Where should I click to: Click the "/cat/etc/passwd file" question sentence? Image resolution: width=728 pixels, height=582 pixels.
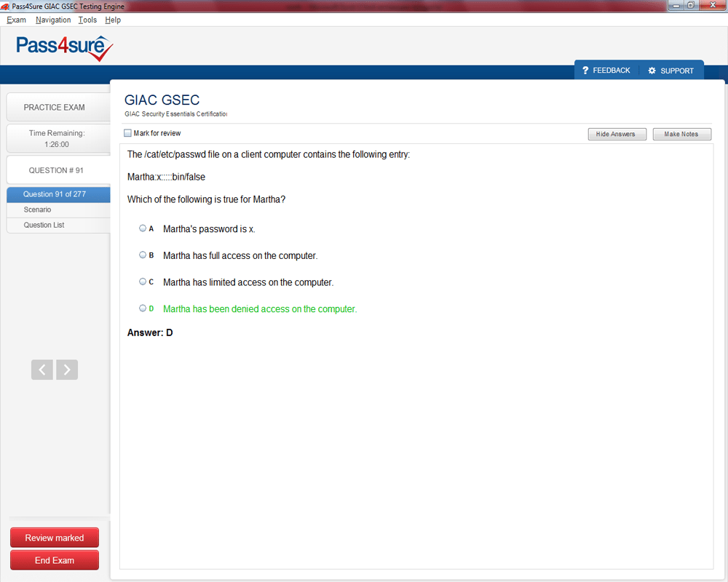click(269, 154)
